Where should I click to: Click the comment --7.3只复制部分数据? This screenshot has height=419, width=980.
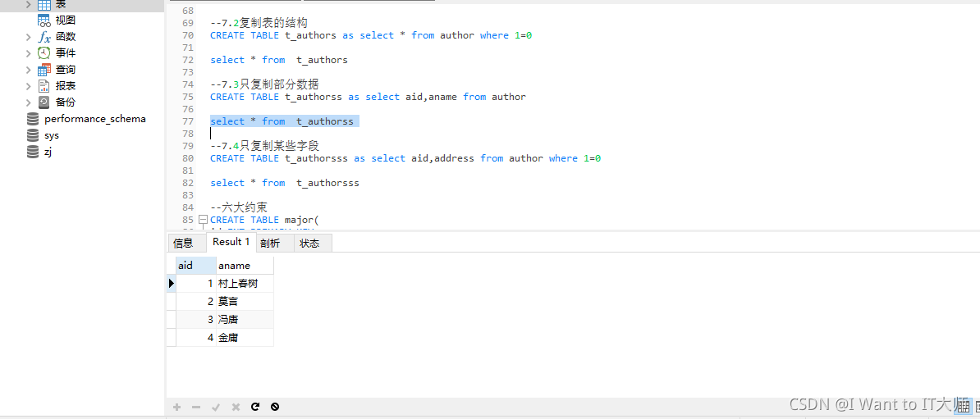[x=264, y=84]
